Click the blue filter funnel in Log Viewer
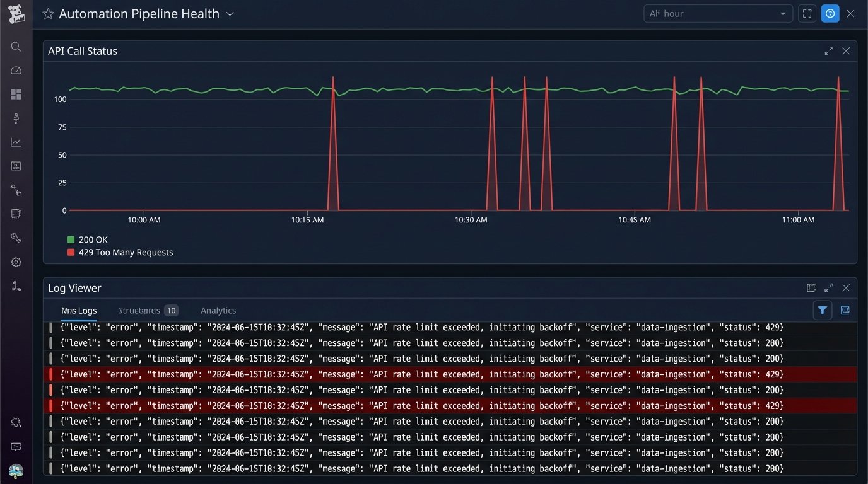This screenshot has width=868, height=484. tap(823, 310)
